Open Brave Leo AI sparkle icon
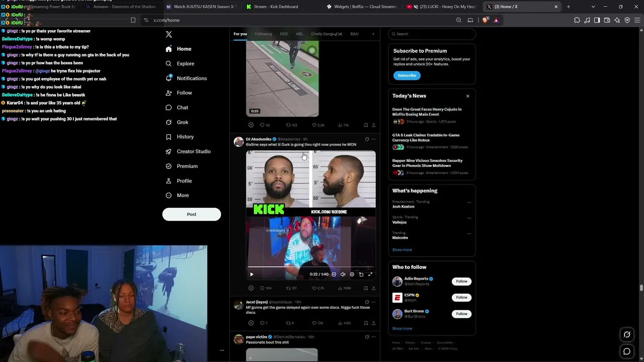This screenshot has height=362, width=644. (617, 20)
